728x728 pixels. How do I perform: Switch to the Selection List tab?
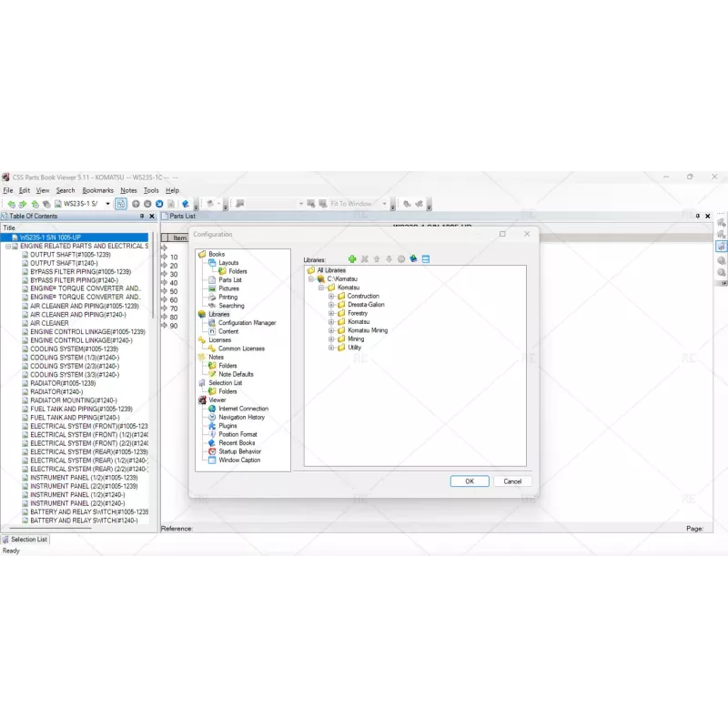pos(28,540)
